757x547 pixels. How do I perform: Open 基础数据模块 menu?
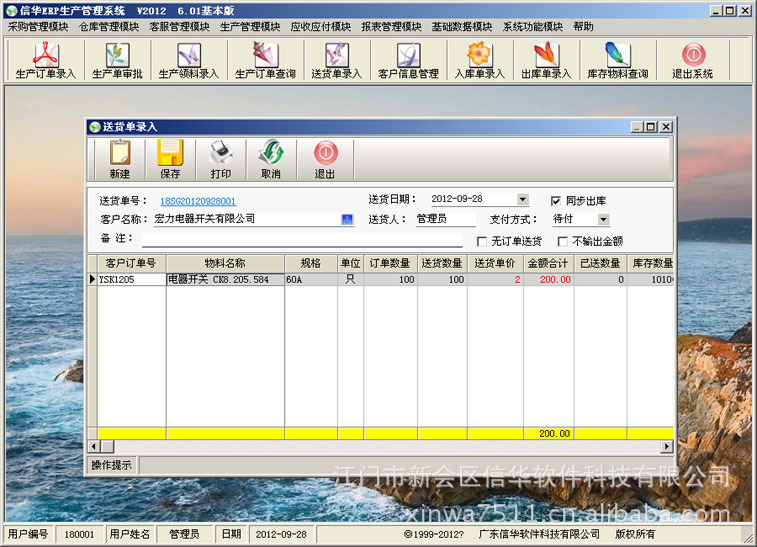pos(462,27)
